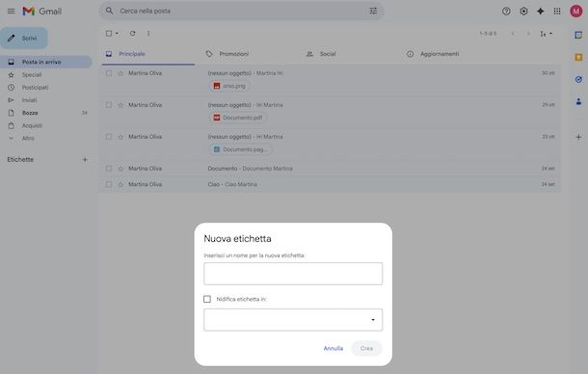The height and width of the screenshot is (374, 588).
Task: Click the new label name field
Action: [x=293, y=274]
